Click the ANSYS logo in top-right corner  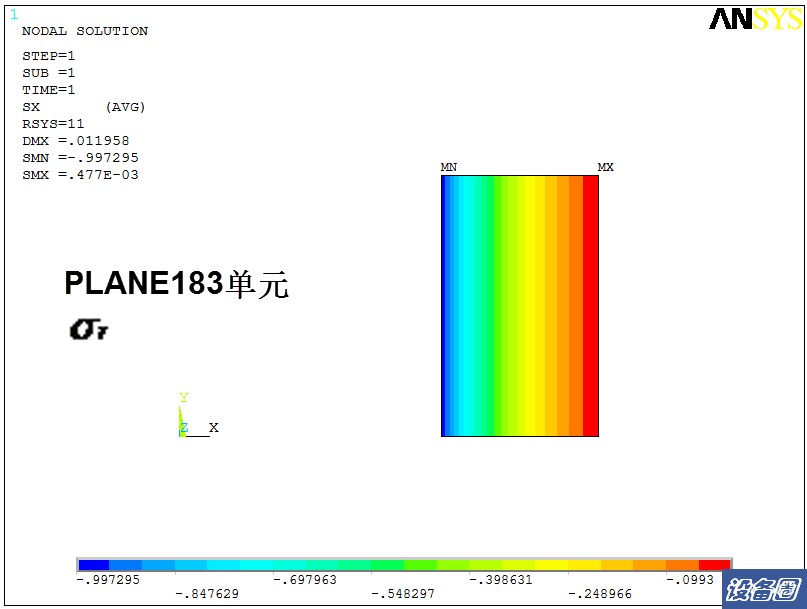(755, 19)
